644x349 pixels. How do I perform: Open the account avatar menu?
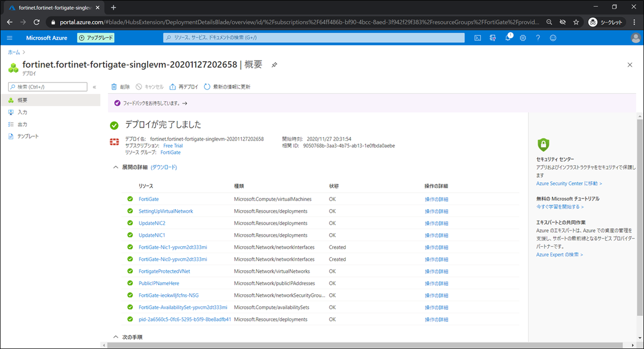click(x=635, y=38)
